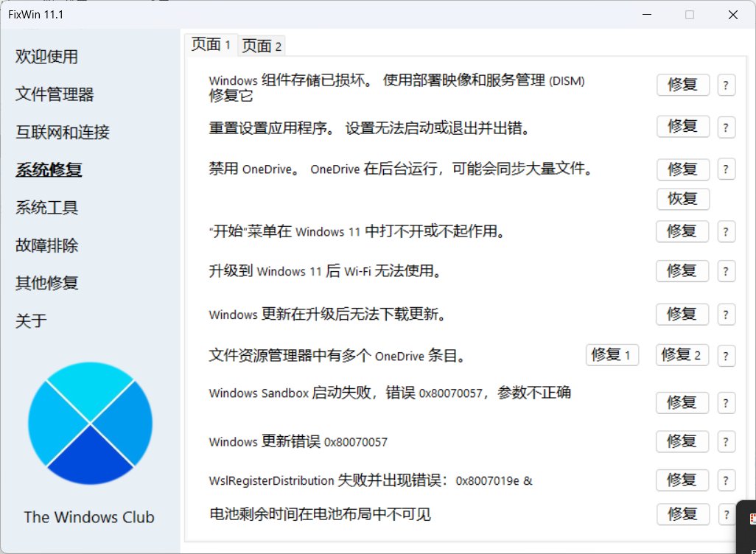Open help for the Windows Sandbox 0x80070057 fix
The height and width of the screenshot is (554, 756).
(x=726, y=402)
